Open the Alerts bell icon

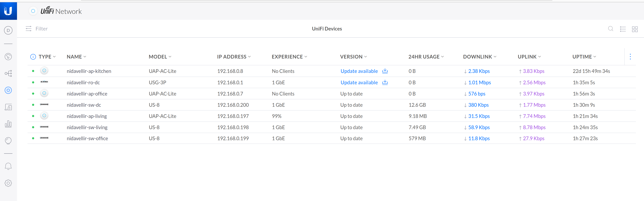pos(8,166)
